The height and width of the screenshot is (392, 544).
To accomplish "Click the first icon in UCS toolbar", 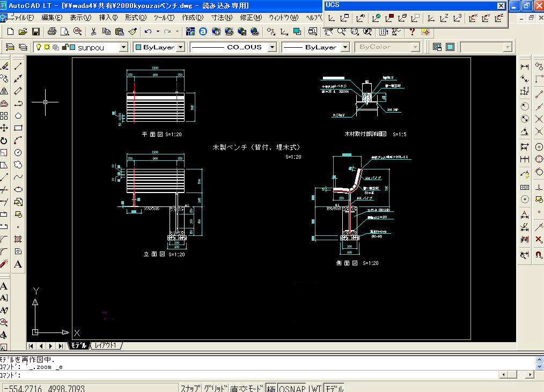I will point(332,18).
